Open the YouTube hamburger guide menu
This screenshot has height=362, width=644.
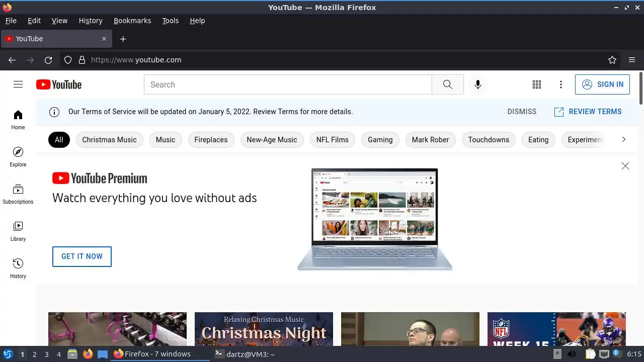[18, 84]
